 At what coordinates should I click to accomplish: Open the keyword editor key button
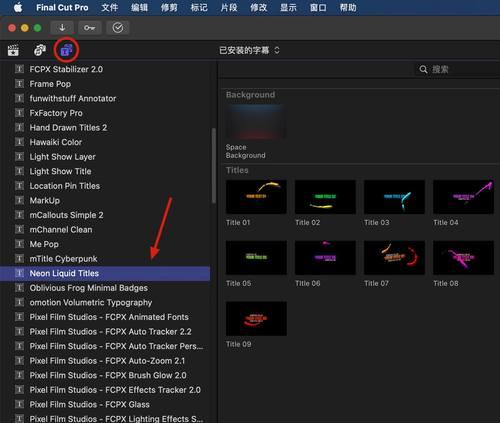click(x=90, y=28)
